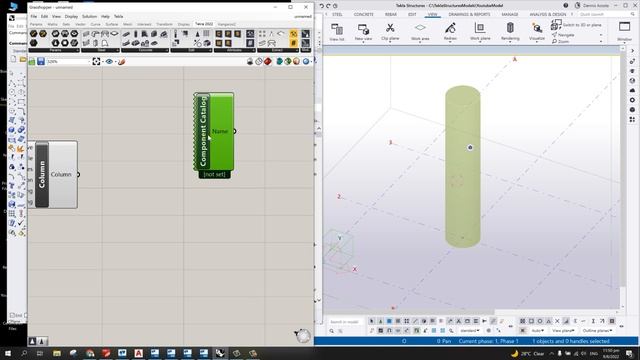The width and height of the screenshot is (640, 360).
Task: Select the Column component on Grasshopper canvas
Action: pos(42,175)
